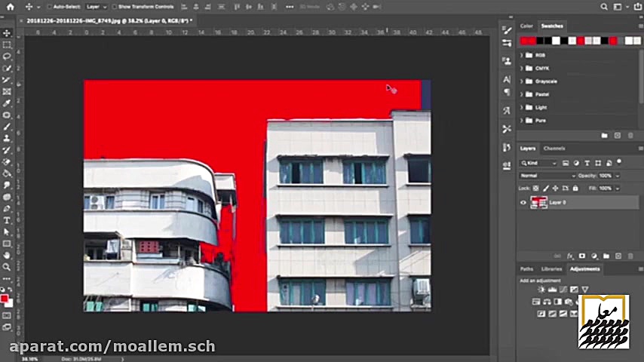Create a new layer

coord(618,256)
